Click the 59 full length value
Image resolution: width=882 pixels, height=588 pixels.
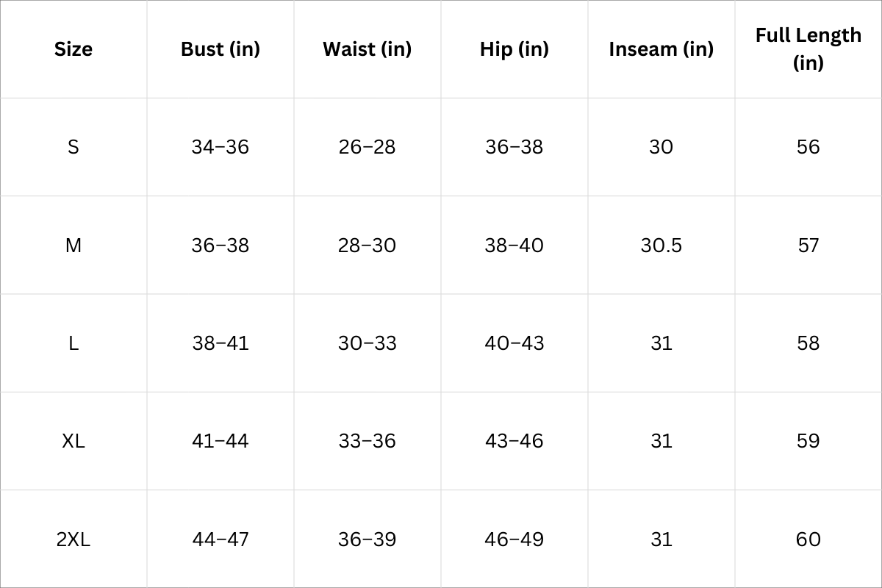click(x=808, y=441)
